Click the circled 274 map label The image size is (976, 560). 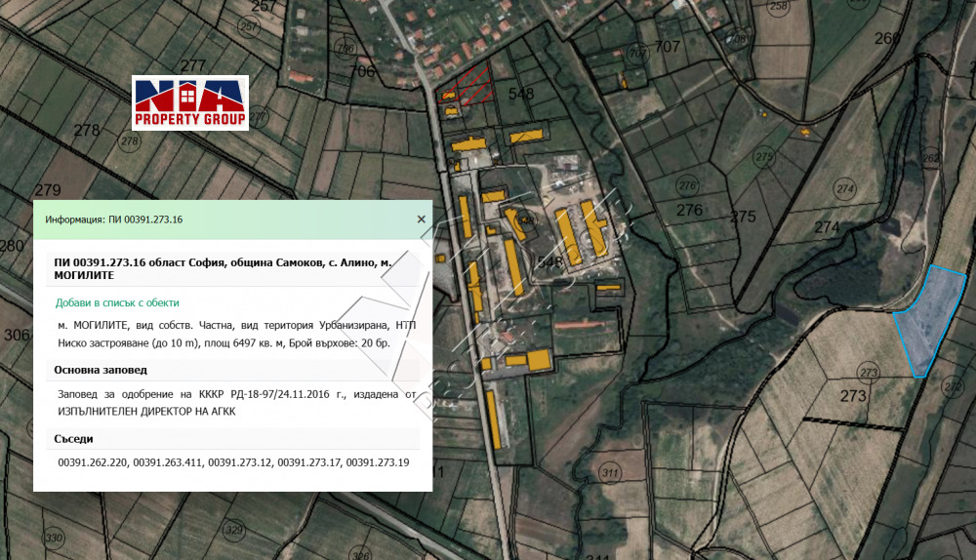tap(845, 188)
